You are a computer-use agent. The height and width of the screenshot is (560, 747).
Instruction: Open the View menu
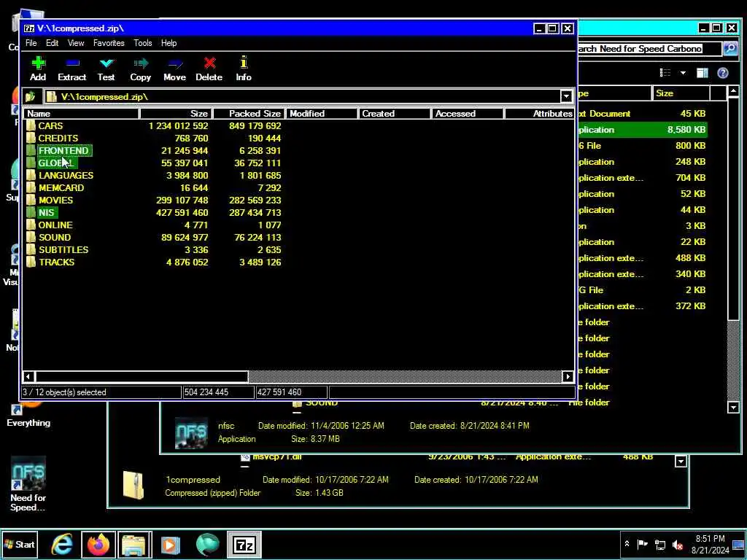(76, 43)
